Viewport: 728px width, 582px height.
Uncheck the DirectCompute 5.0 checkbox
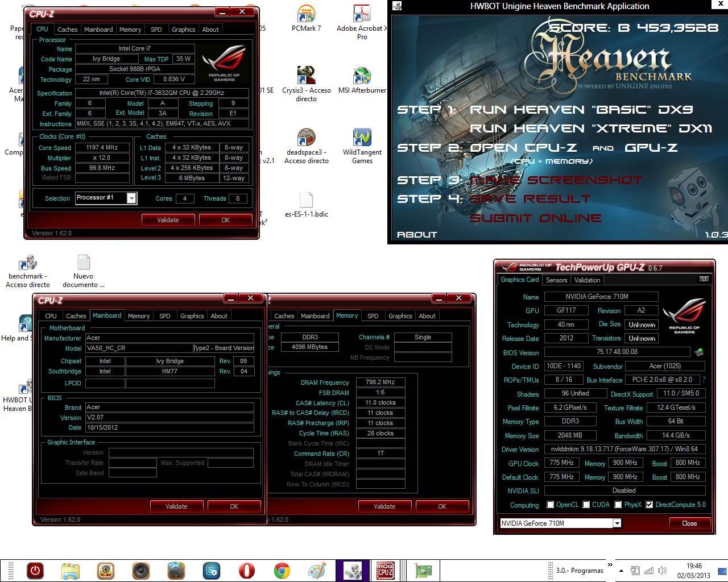coord(649,505)
